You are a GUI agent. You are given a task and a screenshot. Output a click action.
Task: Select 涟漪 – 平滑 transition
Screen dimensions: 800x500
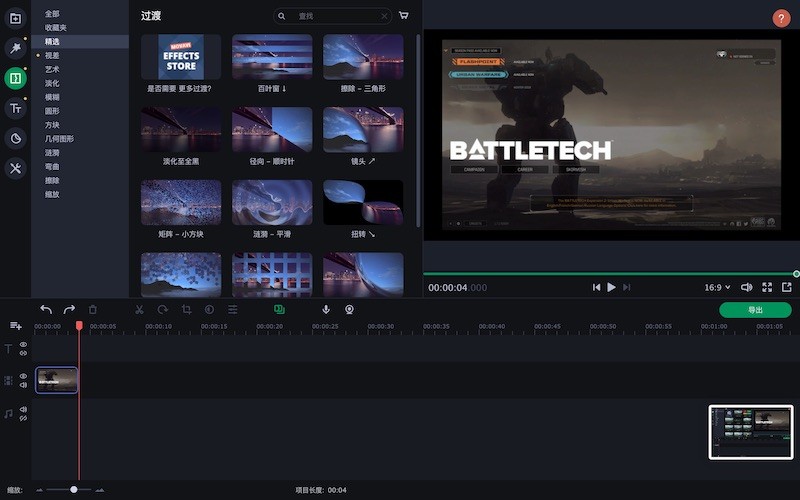pyautogui.click(x=272, y=203)
